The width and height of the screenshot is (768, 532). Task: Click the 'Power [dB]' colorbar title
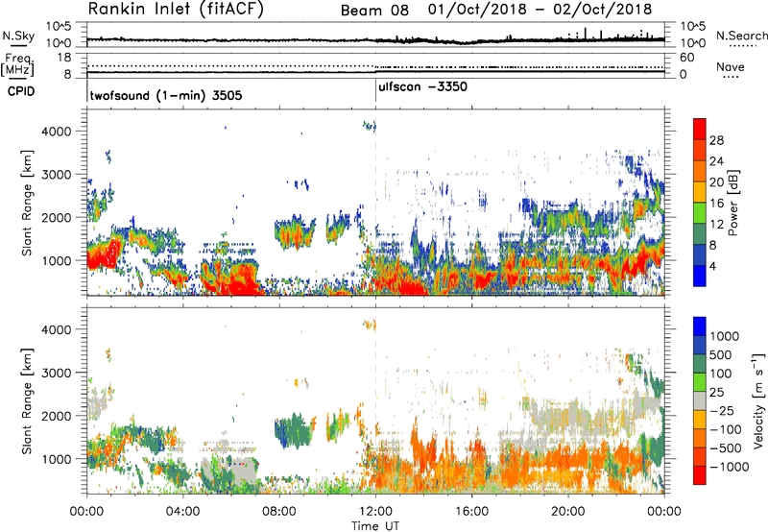click(x=733, y=203)
